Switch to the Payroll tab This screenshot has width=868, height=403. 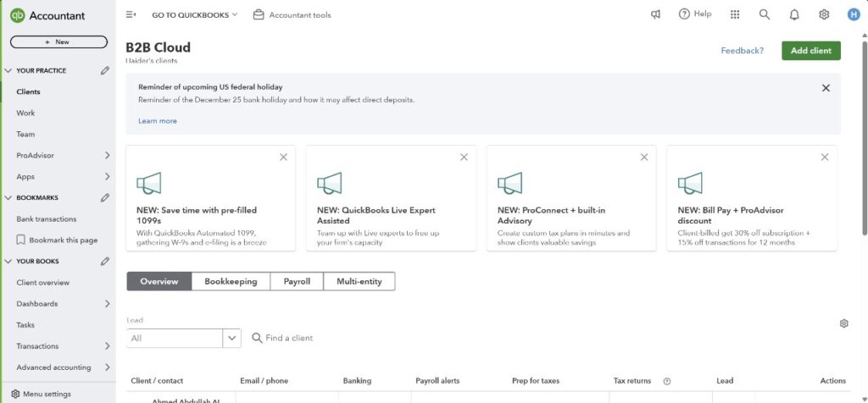pos(297,281)
